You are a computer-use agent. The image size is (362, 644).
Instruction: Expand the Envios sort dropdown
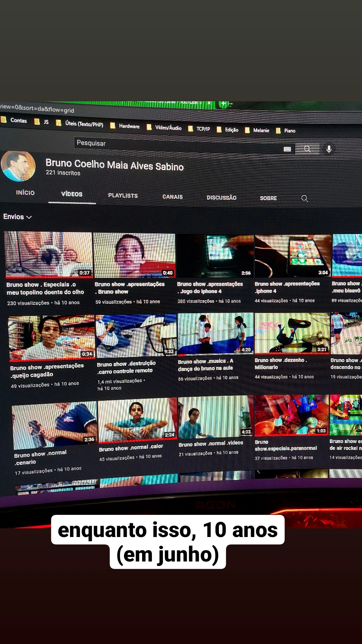coord(17,217)
